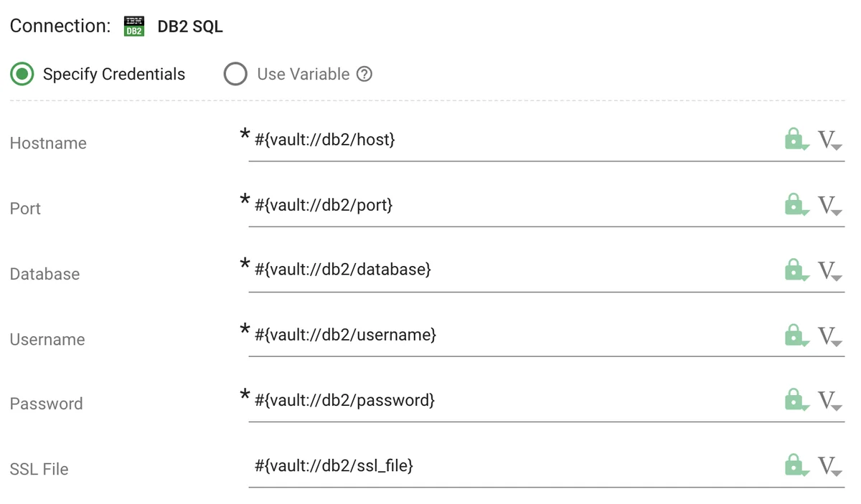Click the Database field label
Image resolution: width=861 pixels, height=504 pixels.
[44, 274]
